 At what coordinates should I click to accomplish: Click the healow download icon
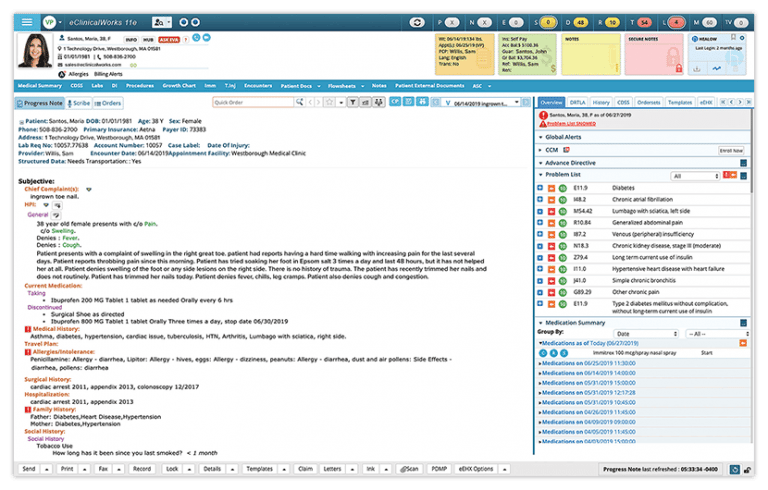tap(696, 69)
